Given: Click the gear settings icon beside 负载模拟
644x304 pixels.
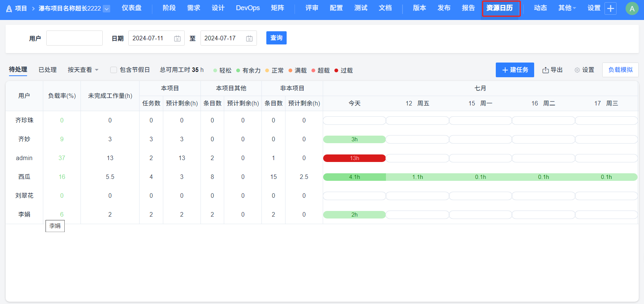Looking at the screenshot, I should point(577,70).
